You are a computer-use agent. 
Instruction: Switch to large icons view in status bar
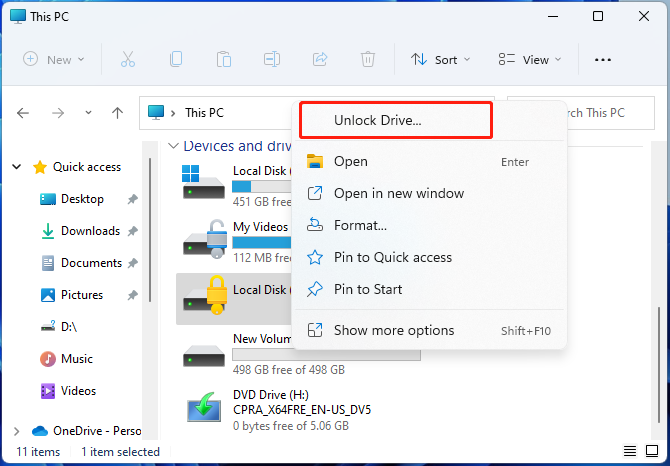[652, 451]
